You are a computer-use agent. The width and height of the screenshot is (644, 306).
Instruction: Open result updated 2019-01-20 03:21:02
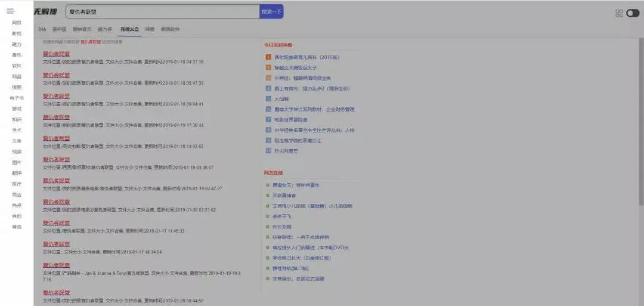[x=56, y=202]
